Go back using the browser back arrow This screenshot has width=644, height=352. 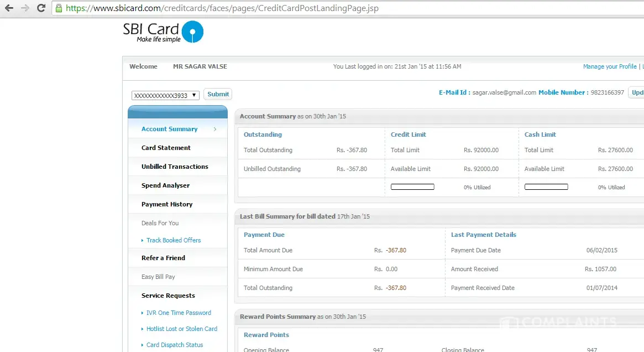tap(9, 8)
